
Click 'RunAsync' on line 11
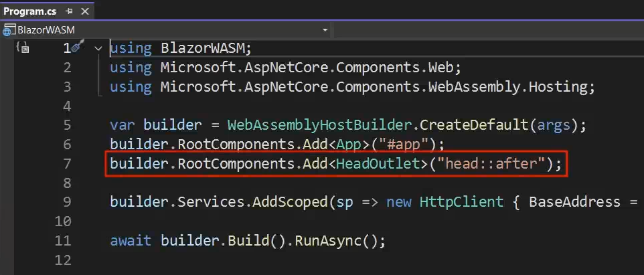(329, 240)
